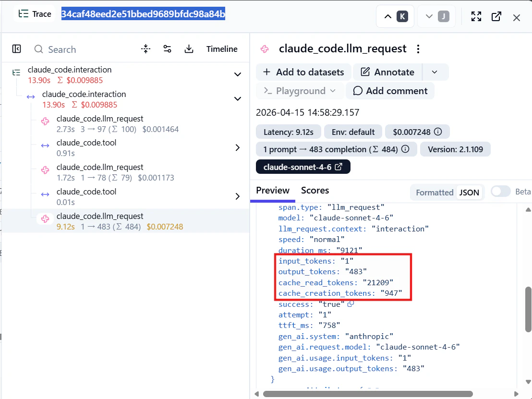Click the pink icon beside claude_code.llm_request heading

click(x=265, y=49)
